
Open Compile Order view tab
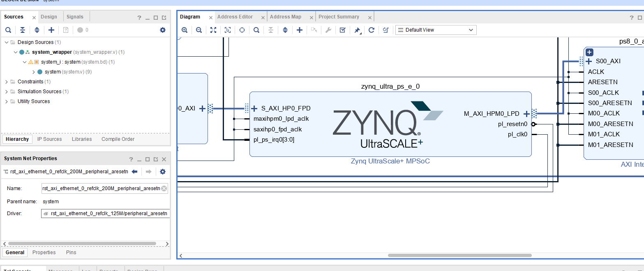(x=118, y=139)
